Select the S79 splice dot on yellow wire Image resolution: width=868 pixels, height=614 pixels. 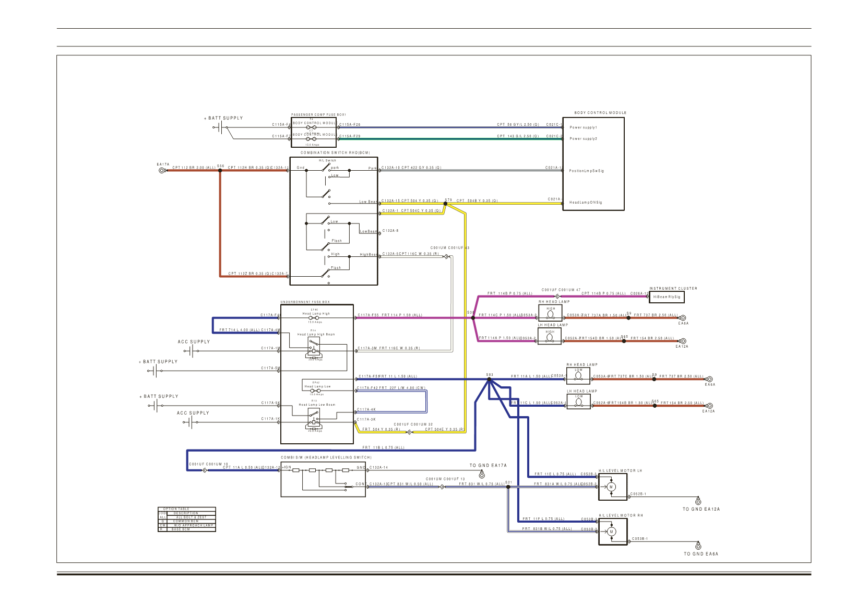[445, 204]
